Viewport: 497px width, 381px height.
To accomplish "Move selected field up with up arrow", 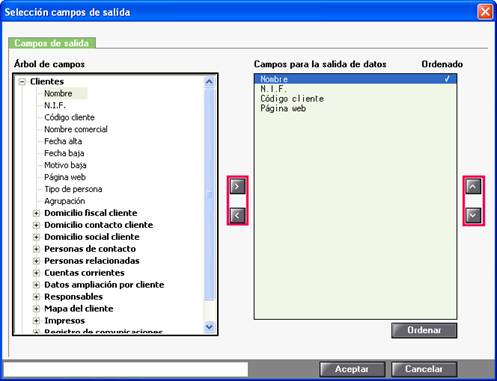I will tap(473, 186).
